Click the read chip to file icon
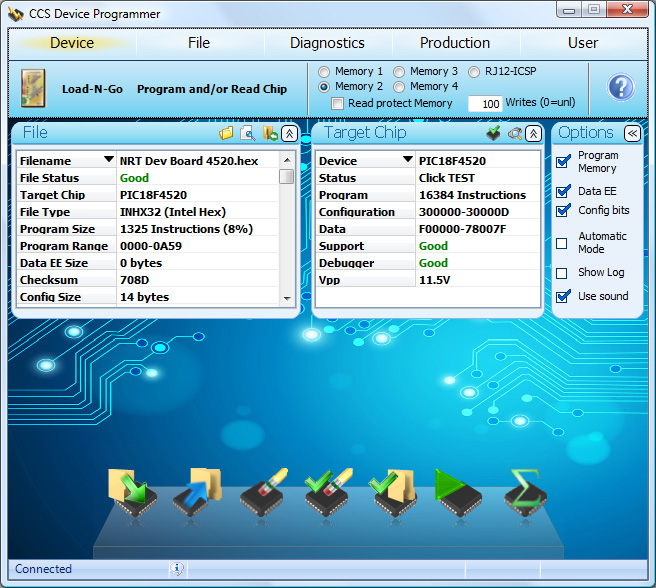 (197, 493)
